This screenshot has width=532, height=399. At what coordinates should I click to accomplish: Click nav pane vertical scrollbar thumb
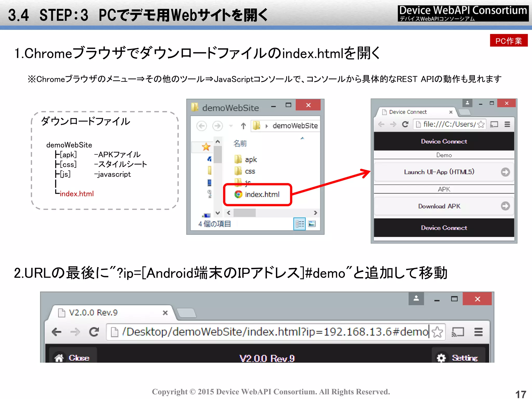(x=218, y=154)
